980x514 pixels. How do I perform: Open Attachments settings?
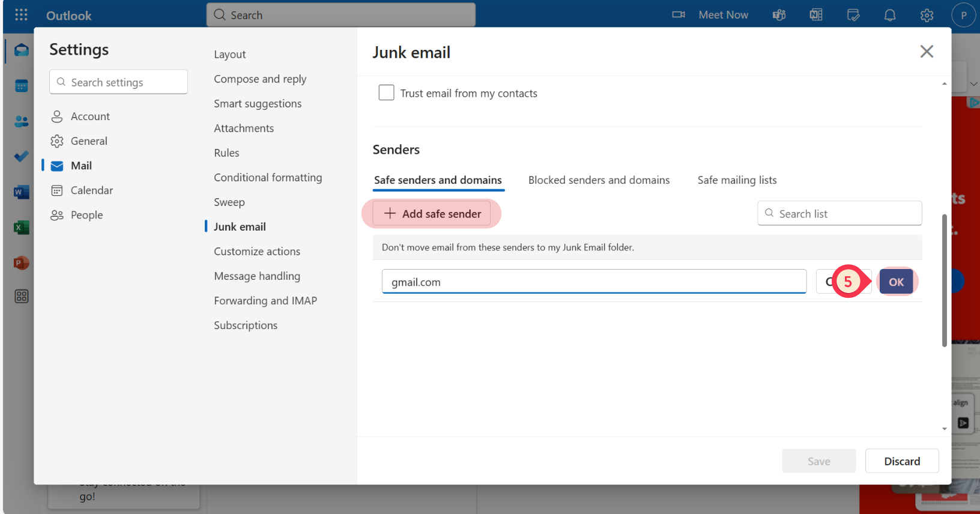(244, 128)
